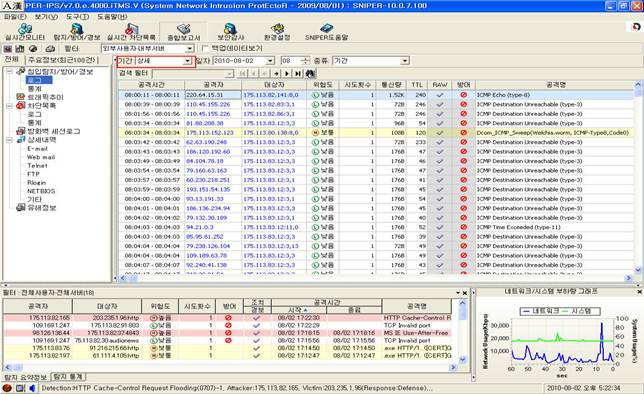This screenshot has height=394, width=644.
Task: Go to next page arrow button
Action: (x=276, y=74)
